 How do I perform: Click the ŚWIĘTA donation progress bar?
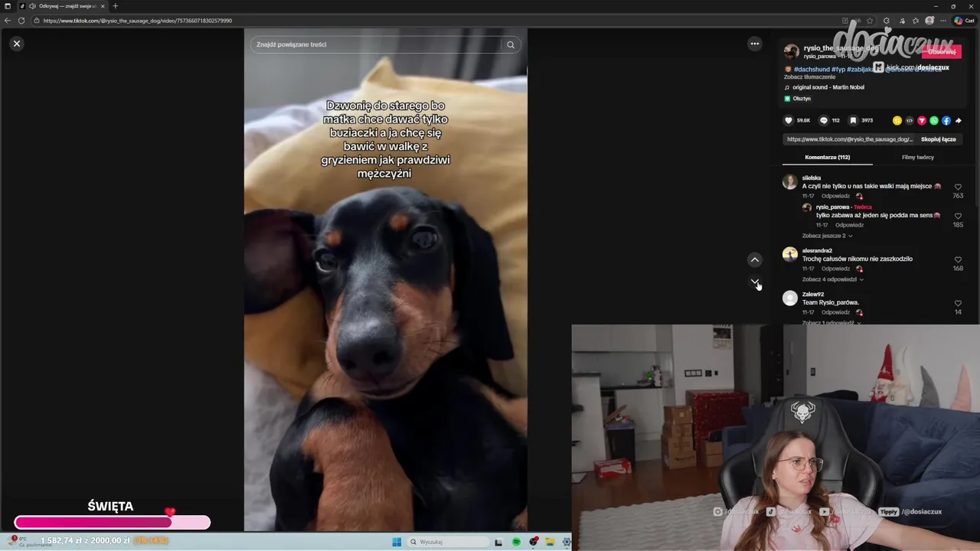[x=112, y=523]
